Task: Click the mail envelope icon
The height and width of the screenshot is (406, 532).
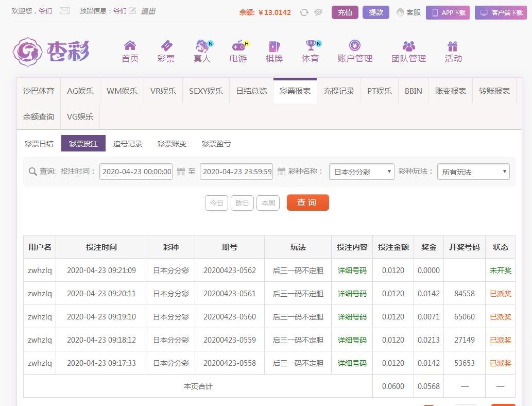Action: 64,11
